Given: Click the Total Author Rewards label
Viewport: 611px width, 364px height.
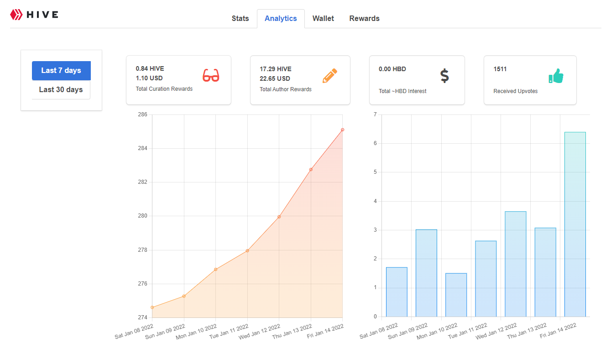Looking at the screenshot, I should (x=286, y=89).
